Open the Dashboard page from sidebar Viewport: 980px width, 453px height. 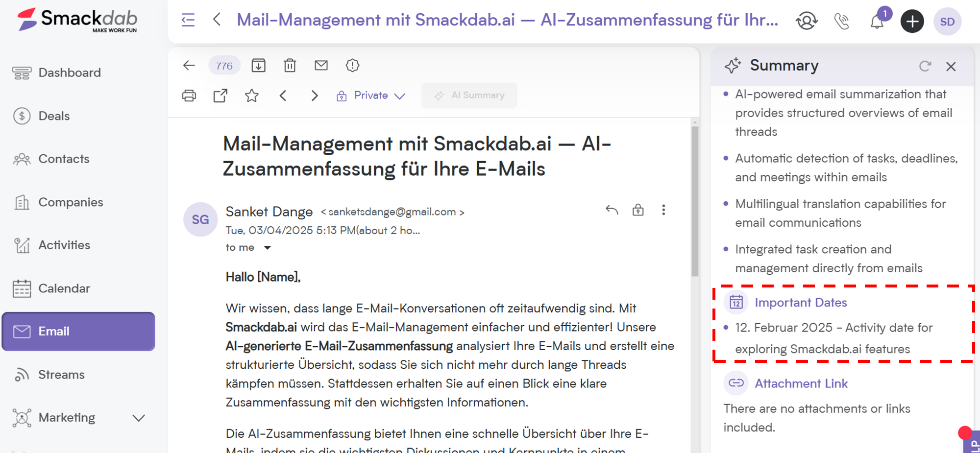(56, 72)
